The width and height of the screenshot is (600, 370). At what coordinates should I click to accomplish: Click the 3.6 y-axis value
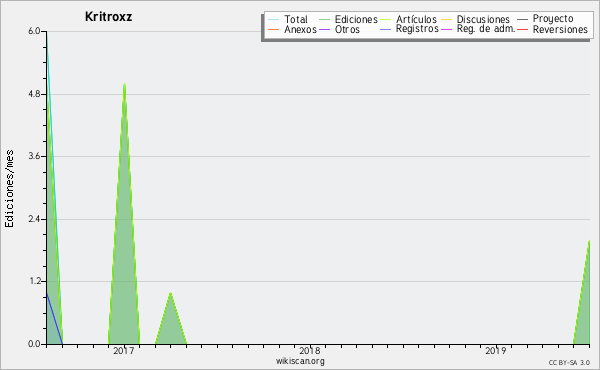pyautogui.click(x=34, y=156)
